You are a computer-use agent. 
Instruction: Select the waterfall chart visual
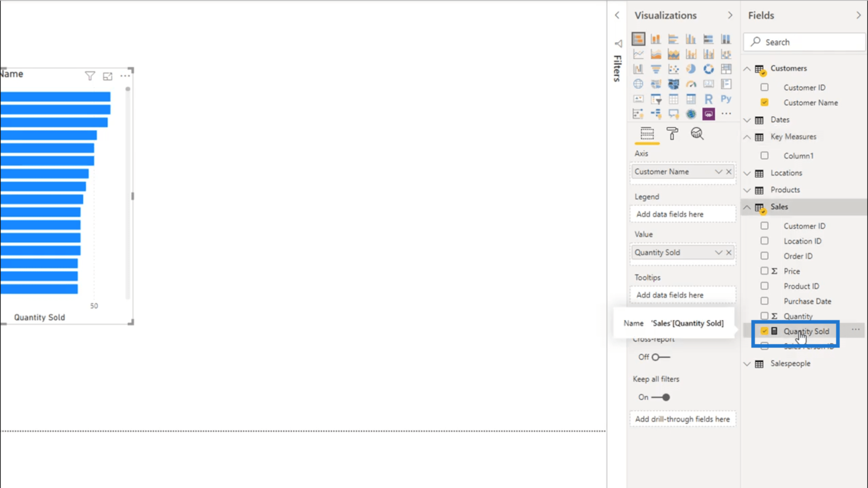pyautogui.click(x=638, y=69)
